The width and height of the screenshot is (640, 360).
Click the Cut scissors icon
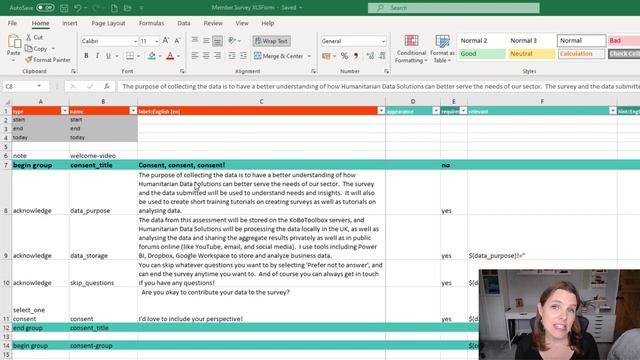(x=29, y=37)
